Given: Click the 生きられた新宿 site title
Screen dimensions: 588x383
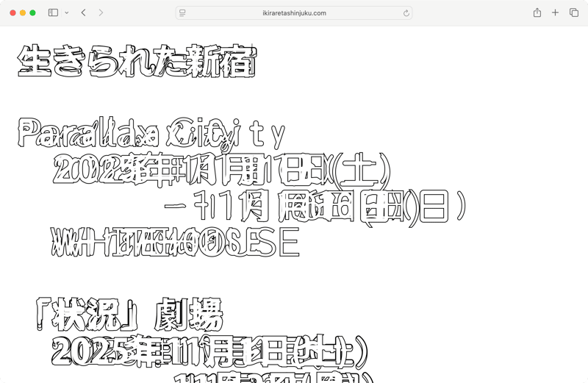Looking at the screenshot, I should (x=137, y=62).
